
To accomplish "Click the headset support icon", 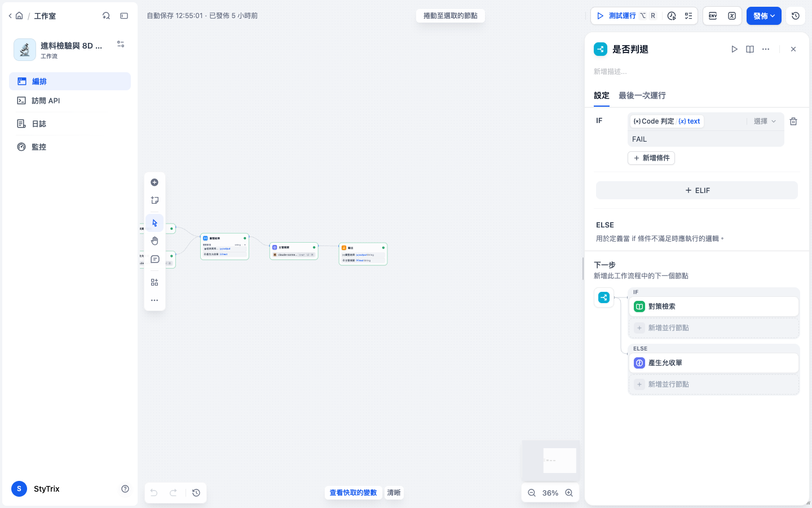I will coord(106,16).
